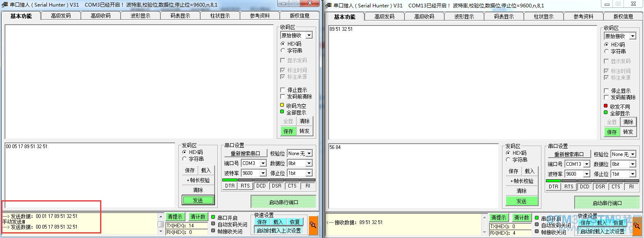Open stop bits 1bit dropdown in COM3 window
The width and height of the screenshot is (644, 238).
[309, 173]
